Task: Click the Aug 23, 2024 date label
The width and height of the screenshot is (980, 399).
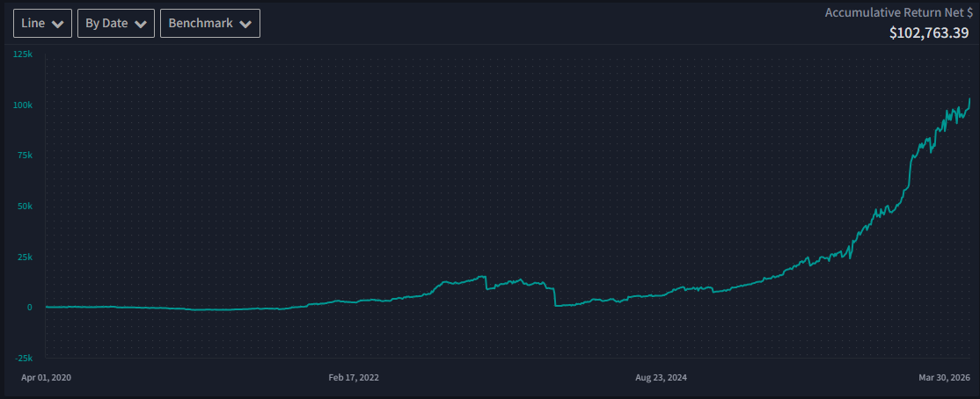Action: pos(662,378)
